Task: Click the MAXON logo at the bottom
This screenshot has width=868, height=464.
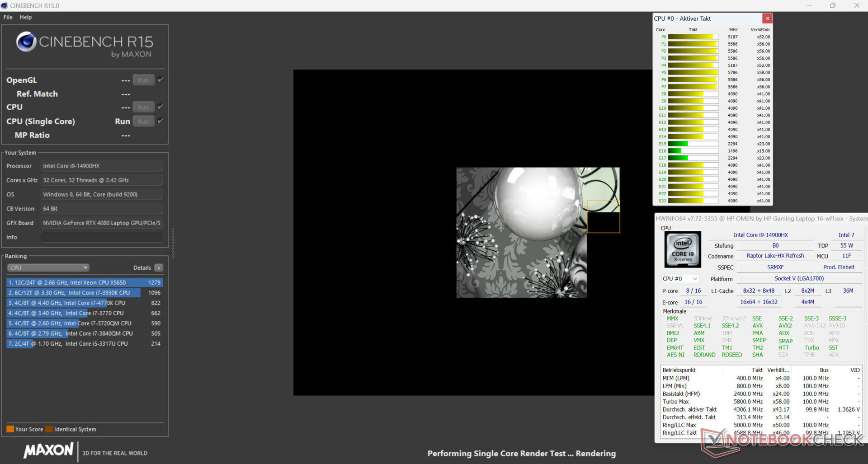Action: (48, 450)
